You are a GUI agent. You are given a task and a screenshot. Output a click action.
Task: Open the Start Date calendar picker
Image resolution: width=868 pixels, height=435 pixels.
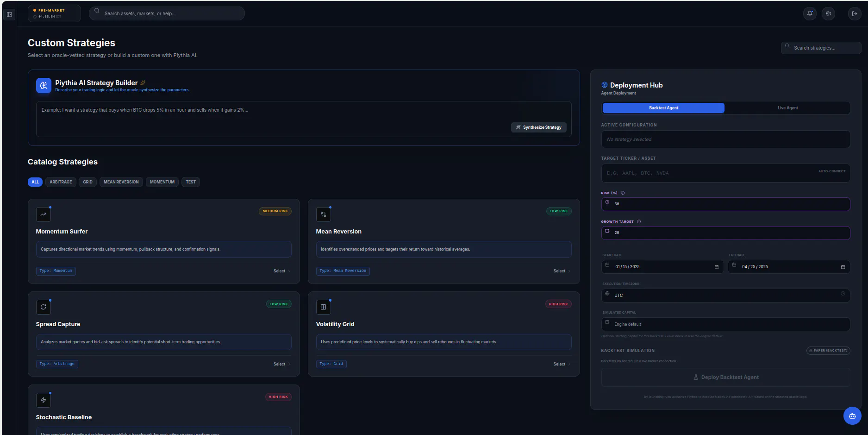click(x=717, y=267)
